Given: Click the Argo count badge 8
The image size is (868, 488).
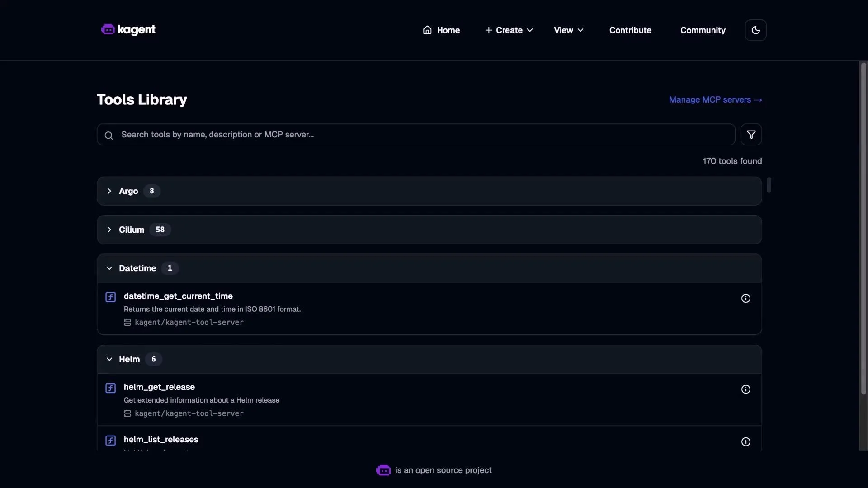Looking at the screenshot, I should coord(152,191).
